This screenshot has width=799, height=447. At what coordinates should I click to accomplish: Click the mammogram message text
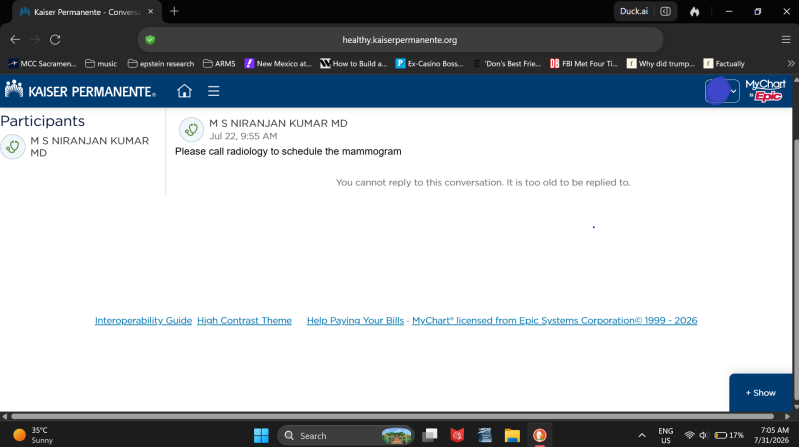[x=288, y=151]
